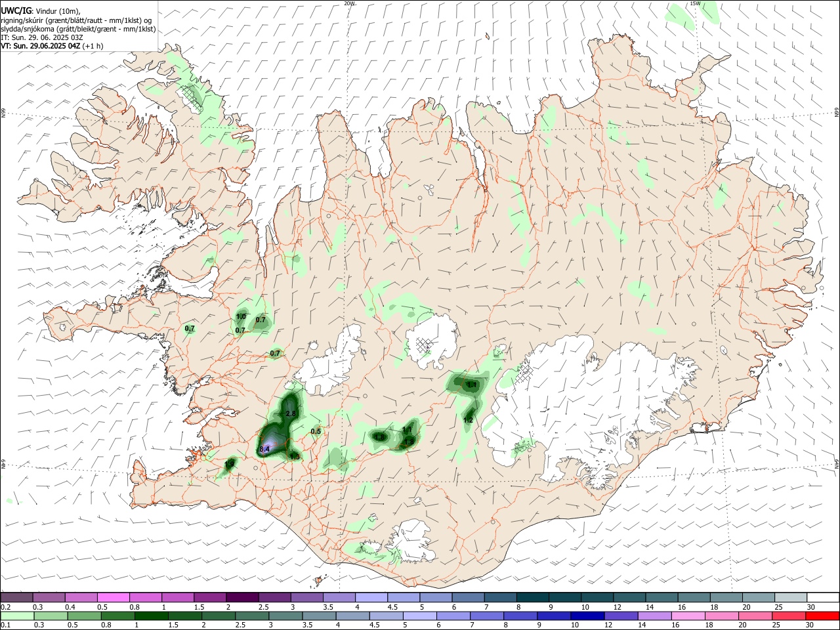Screen dimensions: 840x630
Task: Click the 8.4 precipitation value on the map
Action: click(x=265, y=449)
